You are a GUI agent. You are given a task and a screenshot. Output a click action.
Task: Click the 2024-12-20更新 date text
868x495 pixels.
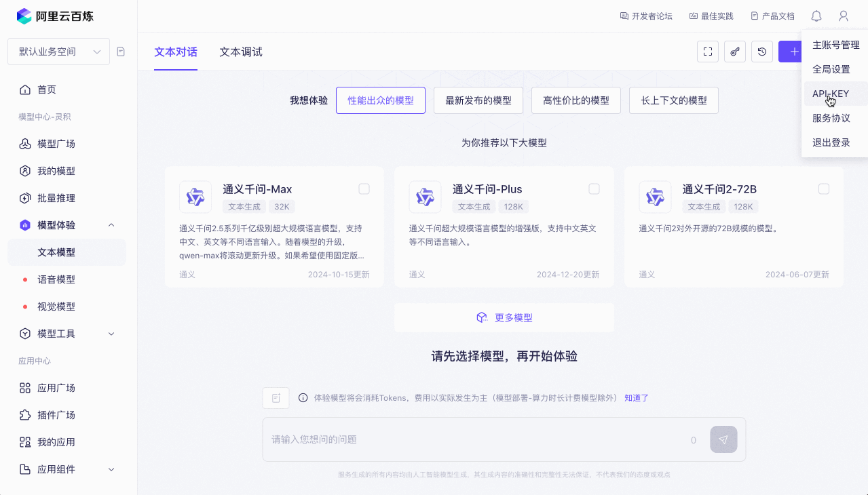pyautogui.click(x=568, y=275)
